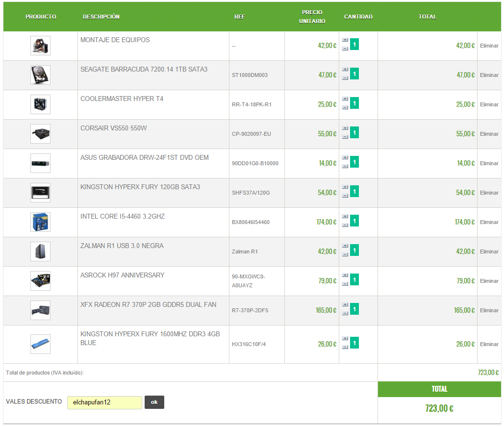Apply voucher with the ok button
This screenshot has width=504, height=426.
pos(154,402)
